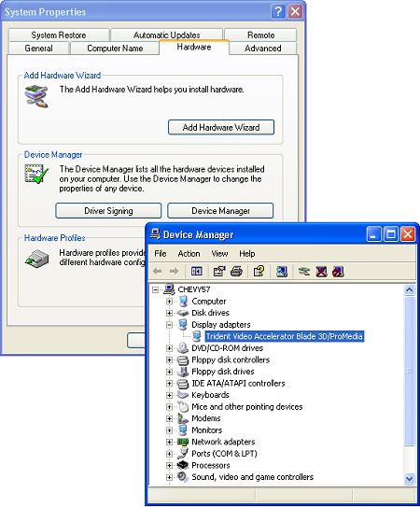
Task: Open the View menu
Action: (x=219, y=254)
